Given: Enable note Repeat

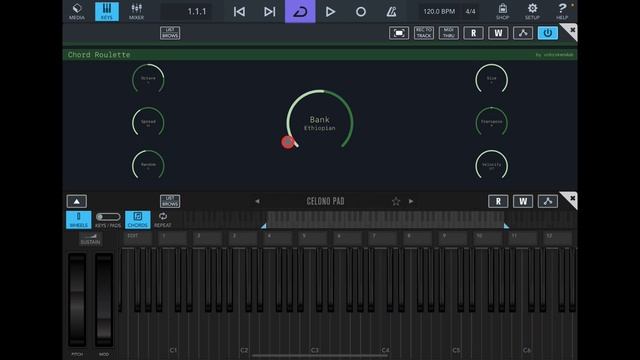Looking at the screenshot, I should point(163,220).
